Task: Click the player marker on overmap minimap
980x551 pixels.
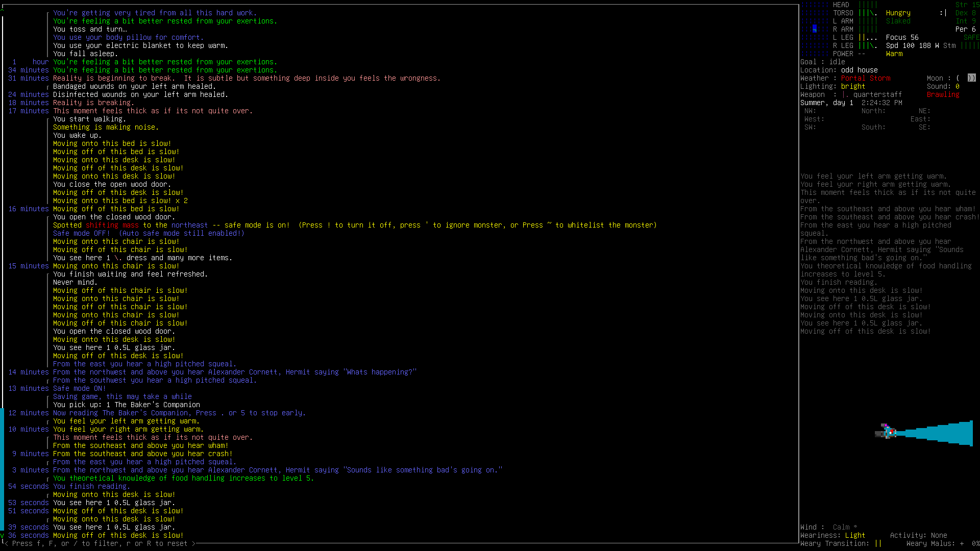Action: tap(815, 29)
